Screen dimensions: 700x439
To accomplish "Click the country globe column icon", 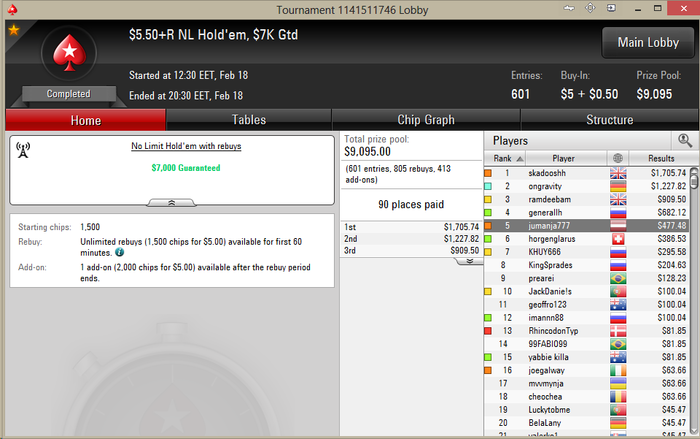I will pyautogui.click(x=618, y=158).
